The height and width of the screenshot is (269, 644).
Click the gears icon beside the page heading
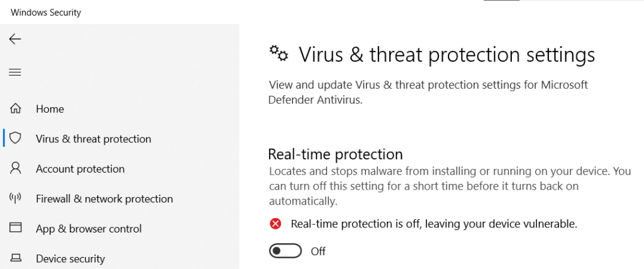click(279, 54)
